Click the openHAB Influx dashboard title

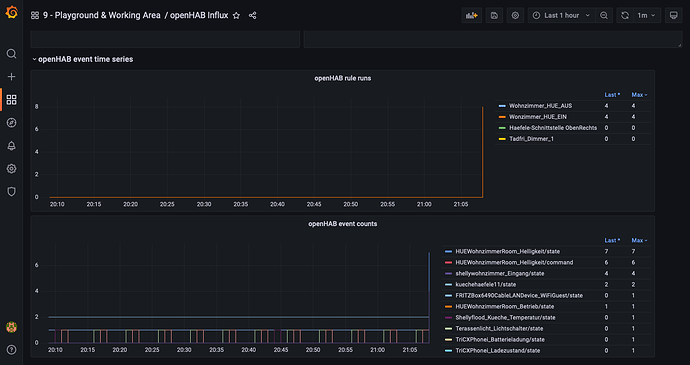199,15
